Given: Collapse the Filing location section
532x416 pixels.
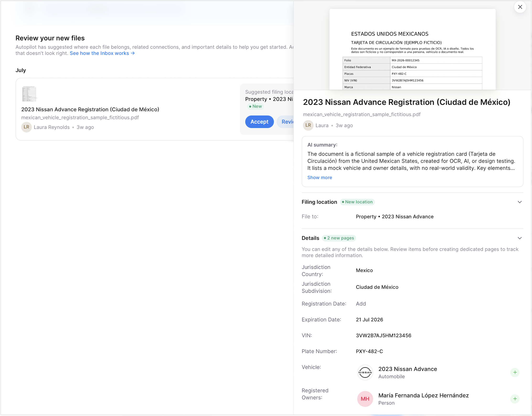Looking at the screenshot, I should click(x=519, y=202).
